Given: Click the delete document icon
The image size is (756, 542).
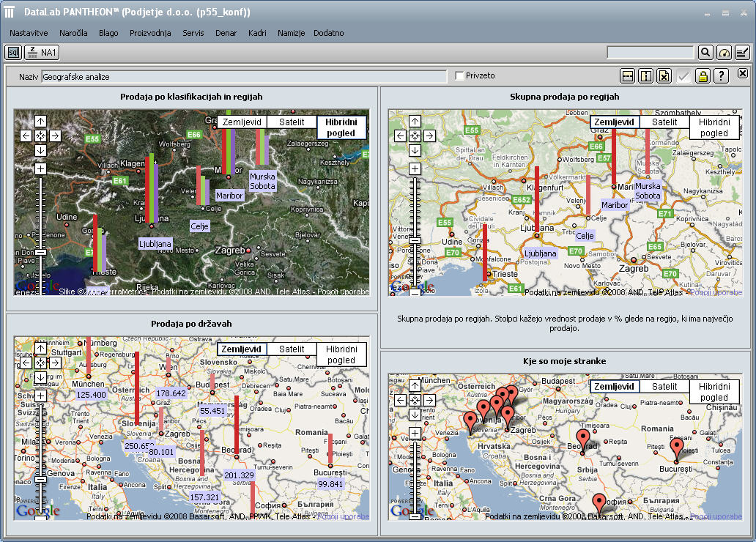Looking at the screenshot, I should (x=664, y=76).
